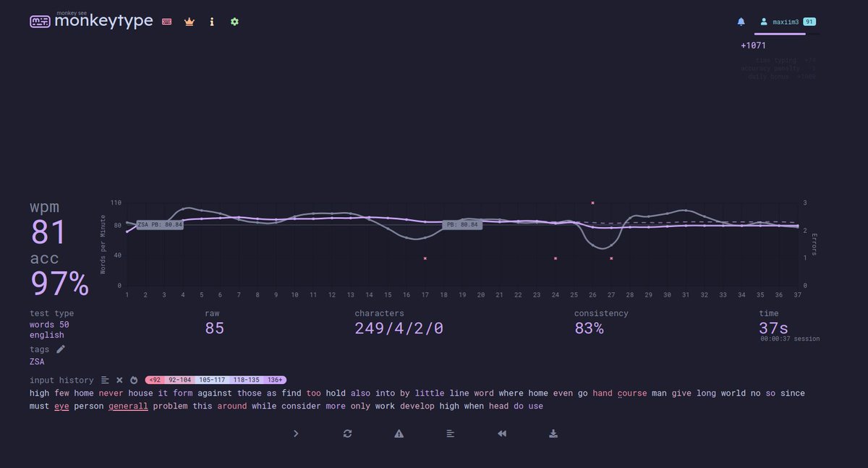This screenshot has width=868, height=468.
Task: Toggle word history lines icon below results
Action: click(450, 433)
